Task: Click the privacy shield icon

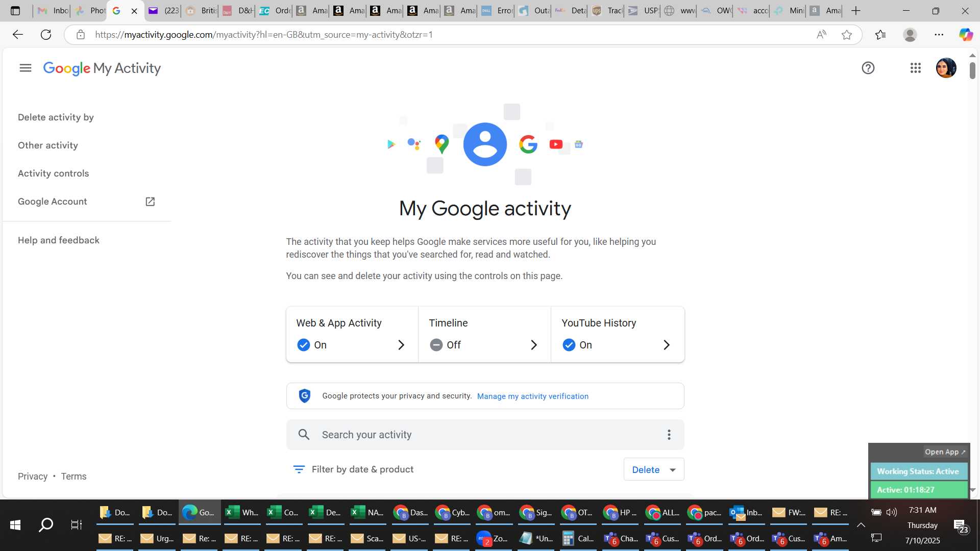Action: (305, 396)
